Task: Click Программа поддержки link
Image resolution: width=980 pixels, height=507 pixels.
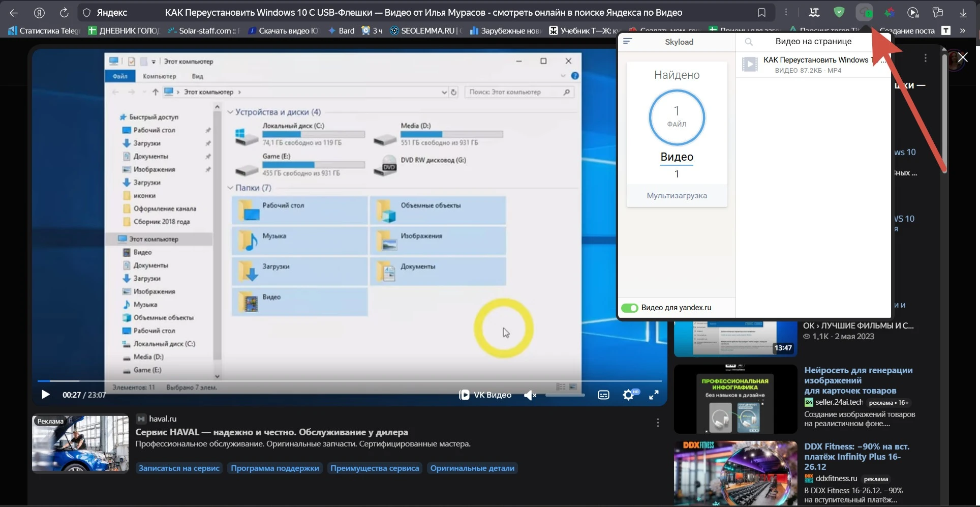Action: (x=275, y=468)
